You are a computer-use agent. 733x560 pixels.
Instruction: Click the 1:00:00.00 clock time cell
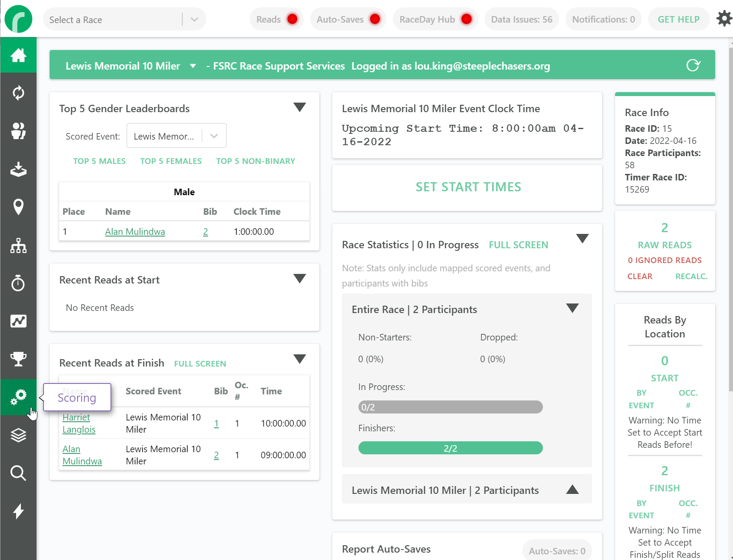(x=254, y=231)
